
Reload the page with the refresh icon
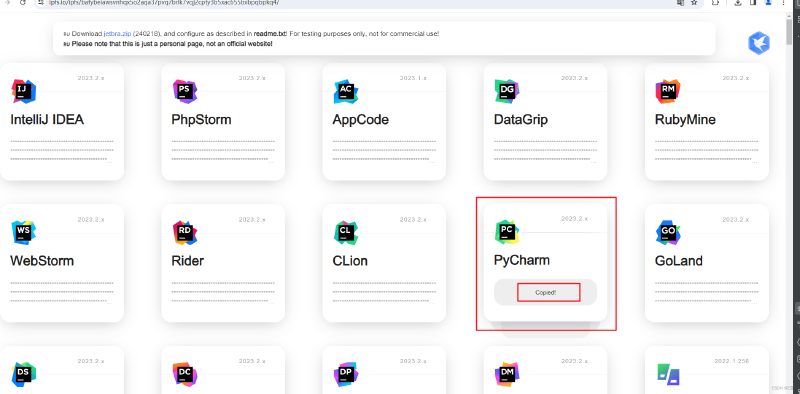point(23,3)
